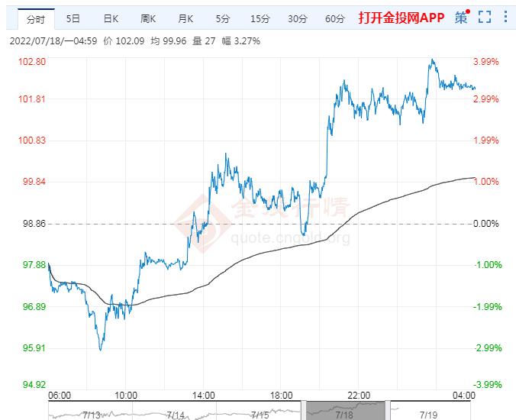
Task: Click the 2022/07/18 timestamp readout
Action: coord(53,40)
